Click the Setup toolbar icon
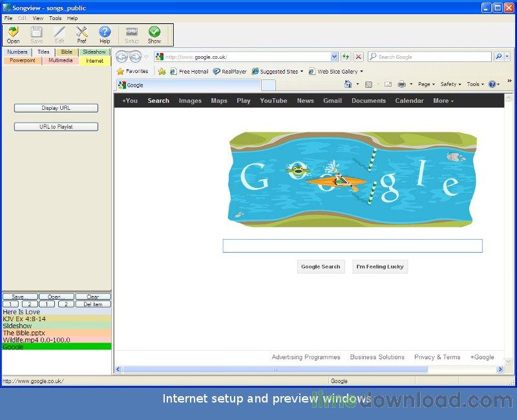 point(132,35)
